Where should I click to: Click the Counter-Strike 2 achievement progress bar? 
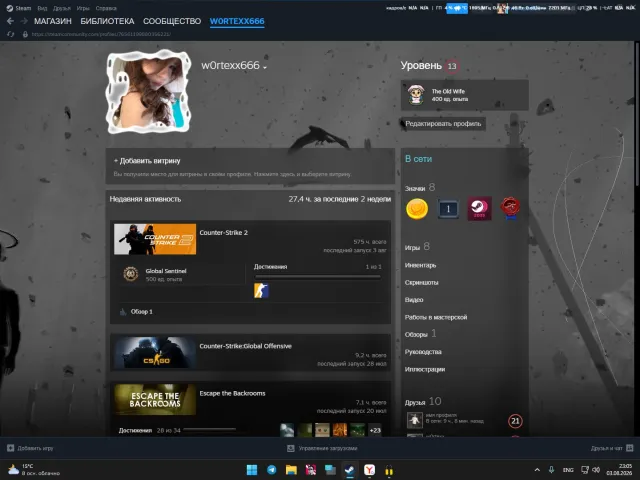click(318, 277)
